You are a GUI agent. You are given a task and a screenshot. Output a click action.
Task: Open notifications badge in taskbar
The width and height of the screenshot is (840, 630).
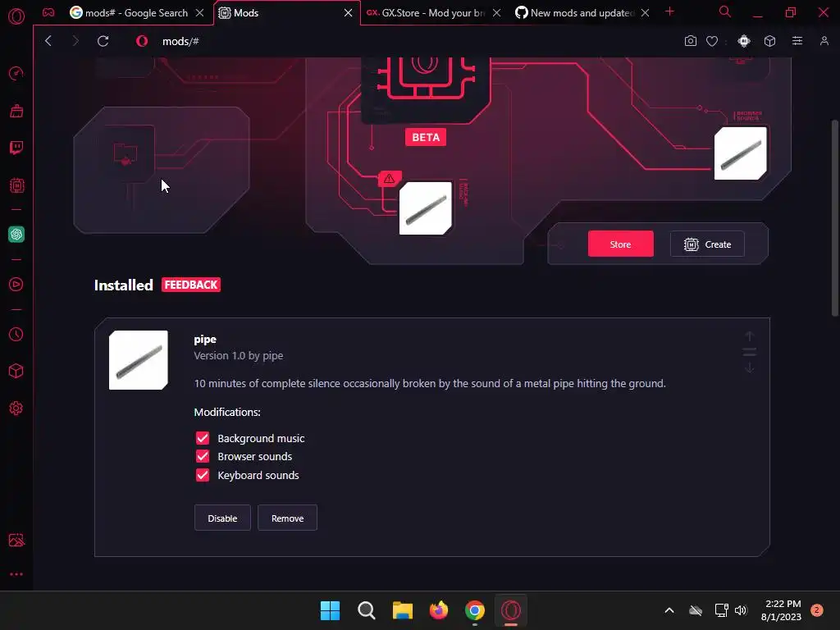tap(816, 609)
